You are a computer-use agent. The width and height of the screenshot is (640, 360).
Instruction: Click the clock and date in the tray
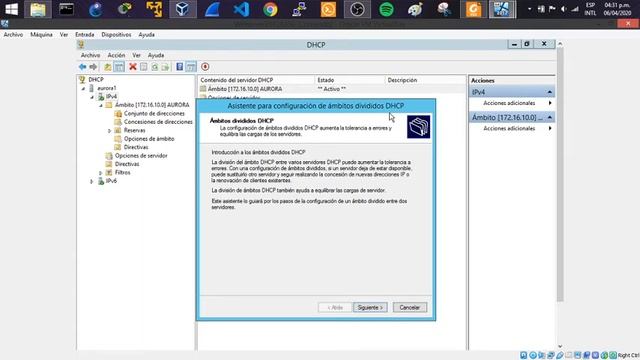[x=617, y=9]
